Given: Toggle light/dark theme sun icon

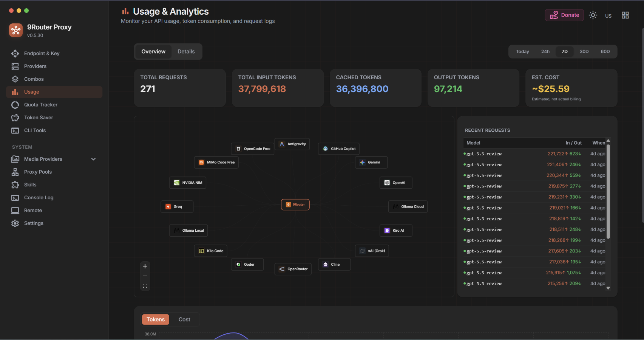Looking at the screenshot, I should [x=593, y=15].
